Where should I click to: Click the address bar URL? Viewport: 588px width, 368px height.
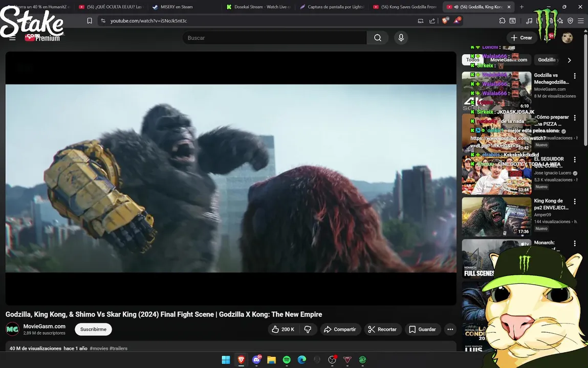coord(148,21)
